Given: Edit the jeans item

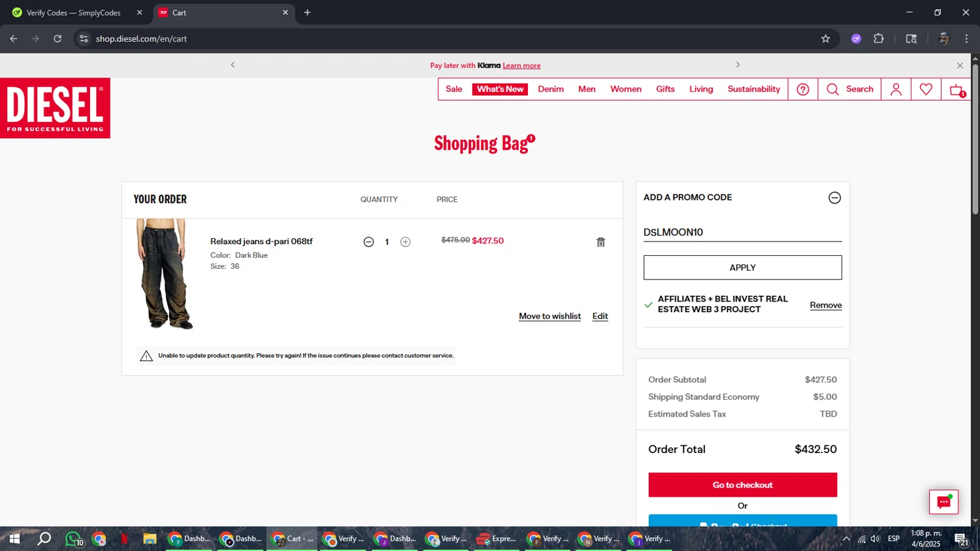Looking at the screenshot, I should coord(600,316).
